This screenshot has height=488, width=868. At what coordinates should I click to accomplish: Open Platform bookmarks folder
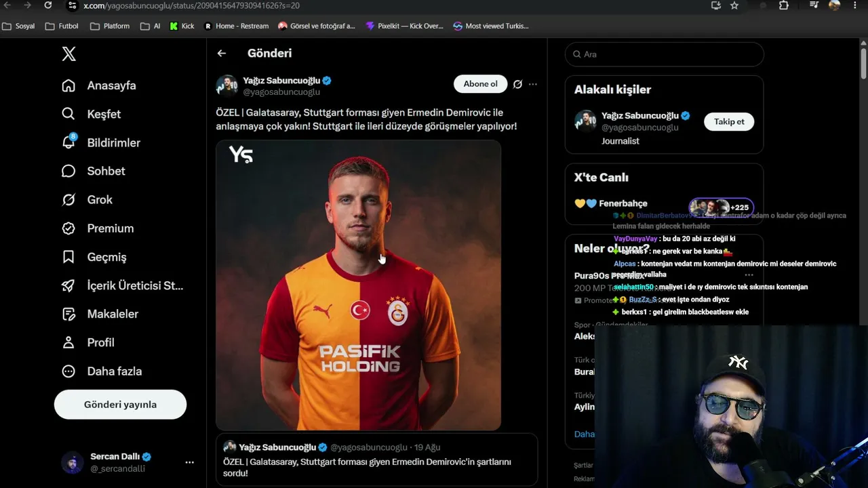click(110, 26)
